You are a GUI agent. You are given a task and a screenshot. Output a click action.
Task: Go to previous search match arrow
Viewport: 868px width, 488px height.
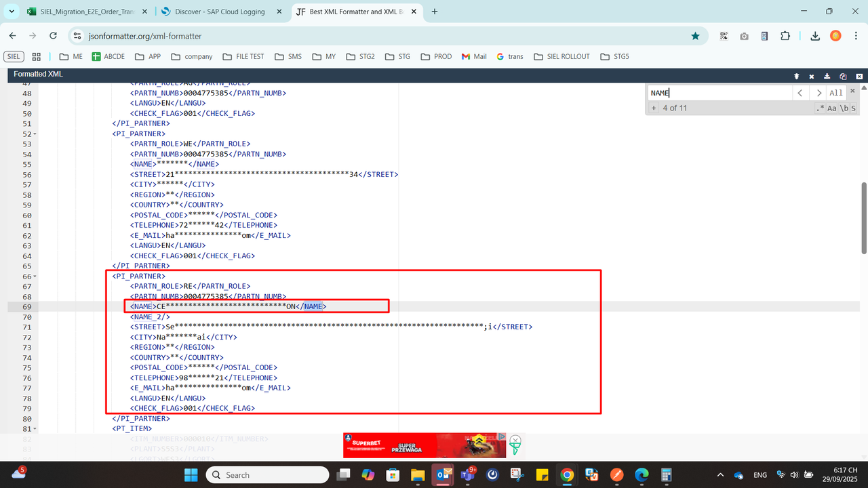[x=800, y=93]
